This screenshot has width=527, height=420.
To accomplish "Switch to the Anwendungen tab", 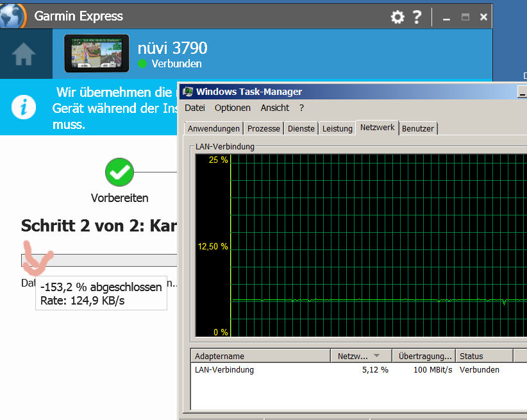I will coord(213,128).
